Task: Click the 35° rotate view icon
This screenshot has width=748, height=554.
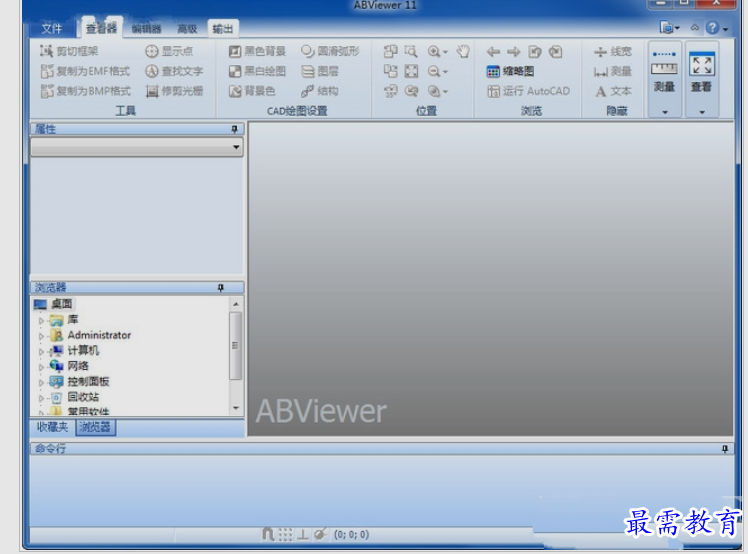Action: (391, 91)
